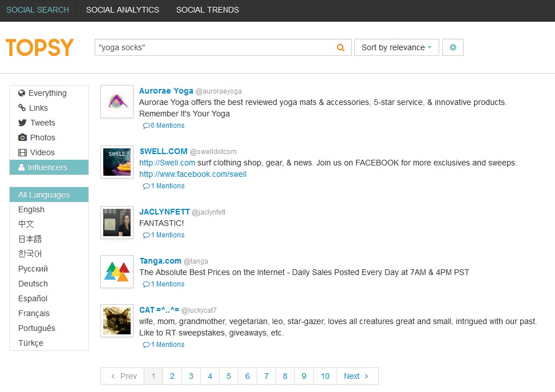Go to the previous results page
555x392 pixels.
pyautogui.click(x=123, y=376)
